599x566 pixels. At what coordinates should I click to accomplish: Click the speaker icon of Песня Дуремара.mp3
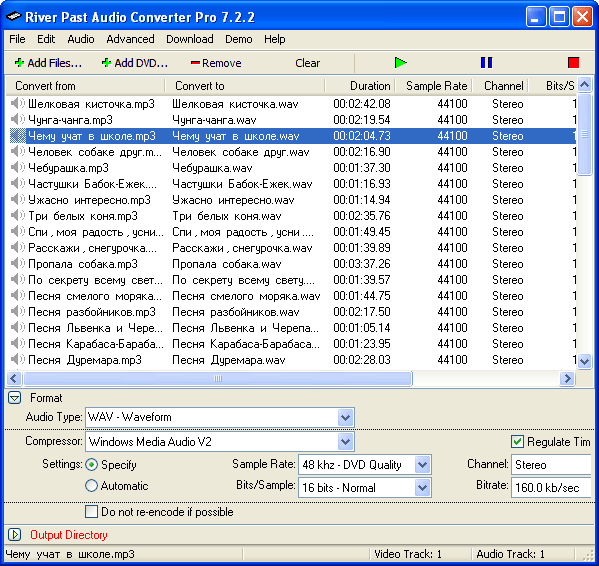(18, 360)
